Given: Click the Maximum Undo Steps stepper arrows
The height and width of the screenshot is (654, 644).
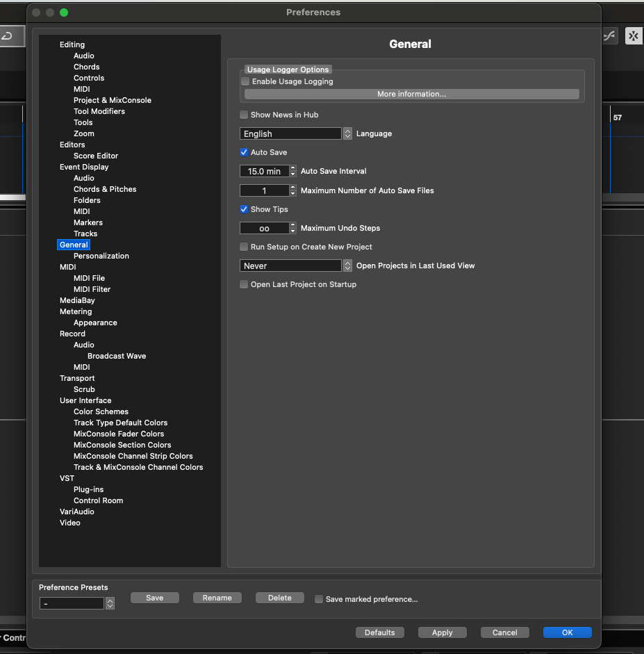Looking at the screenshot, I should [293, 228].
